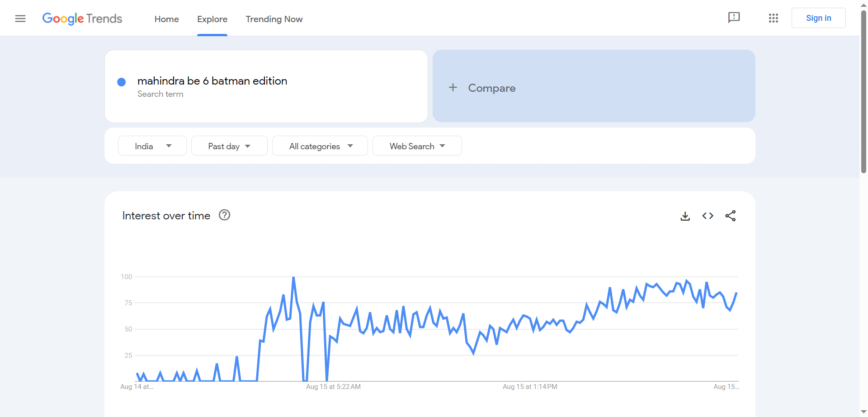Click the blue search term color dot
The image size is (868, 417).
point(121,82)
